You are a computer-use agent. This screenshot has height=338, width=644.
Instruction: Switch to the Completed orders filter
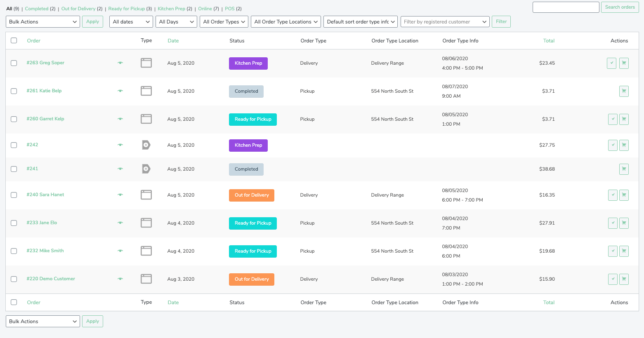pyautogui.click(x=37, y=8)
